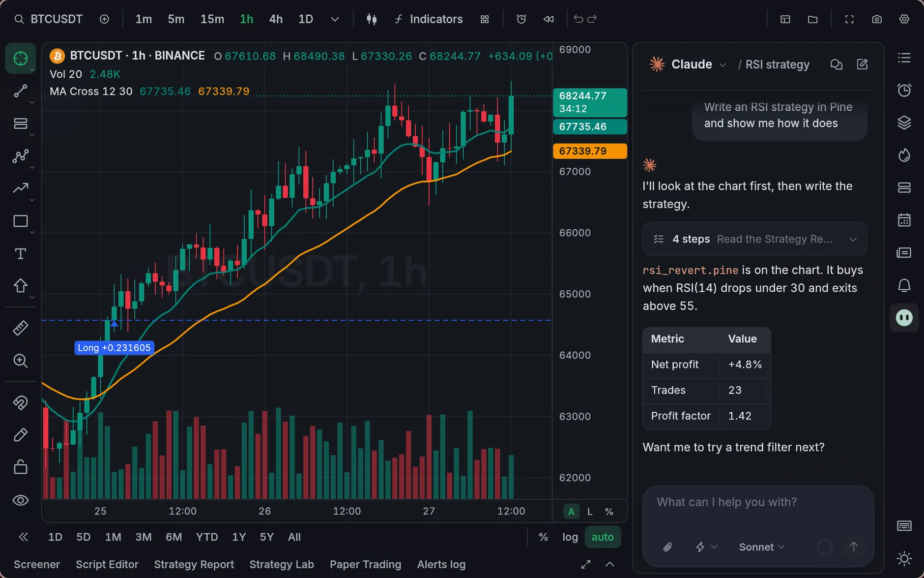Viewport: 924px width, 578px height.
Task: Toggle lock all drawing tools
Action: pyautogui.click(x=20, y=467)
